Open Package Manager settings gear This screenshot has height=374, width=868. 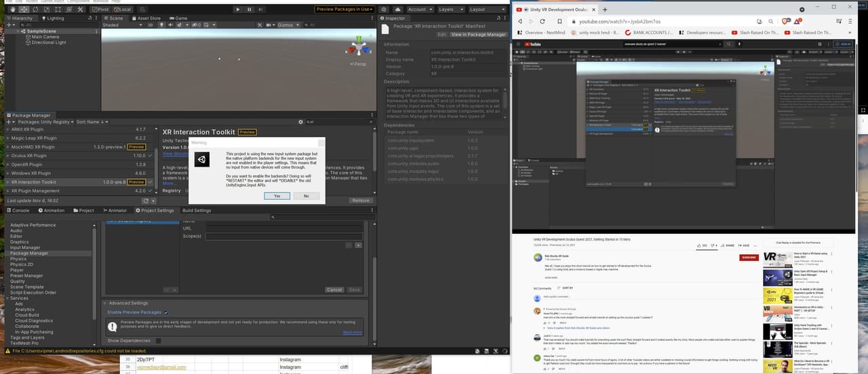(x=300, y=122)
